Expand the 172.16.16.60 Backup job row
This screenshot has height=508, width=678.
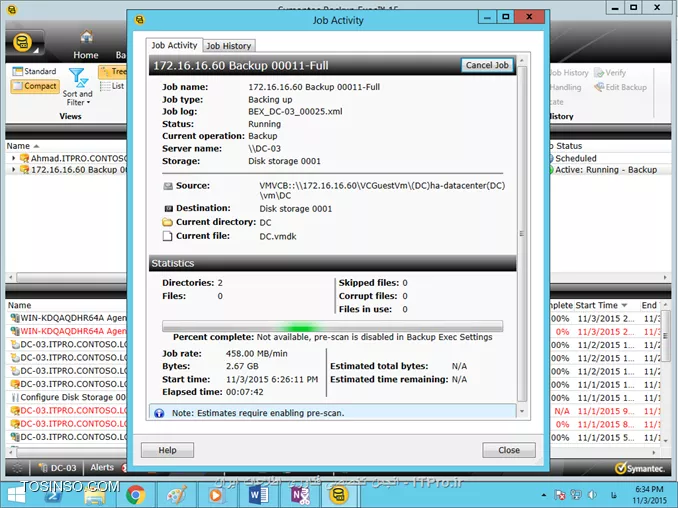(13, 169)
